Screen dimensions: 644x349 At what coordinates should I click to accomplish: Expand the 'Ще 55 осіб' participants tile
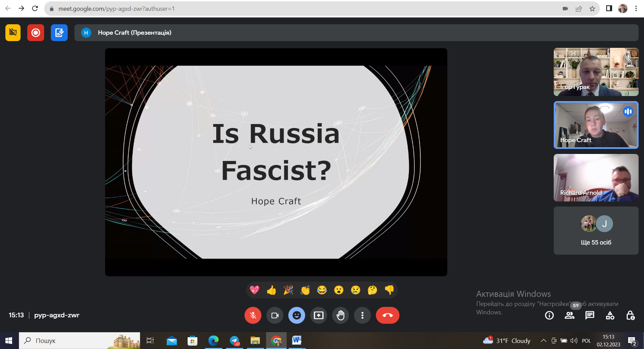click(x=596, y=231)
